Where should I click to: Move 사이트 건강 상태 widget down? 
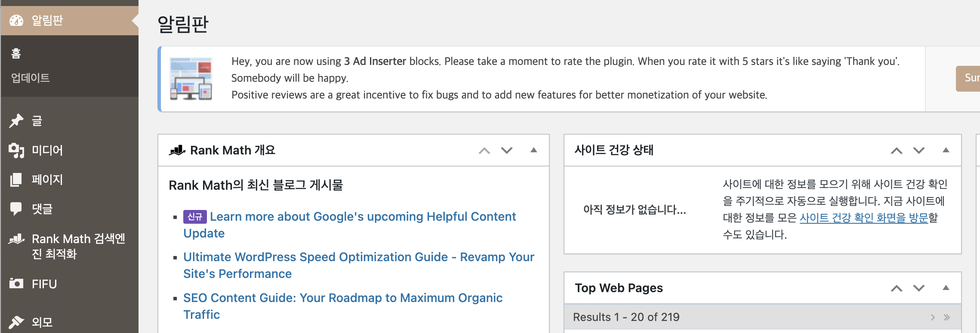pos(919,151)
